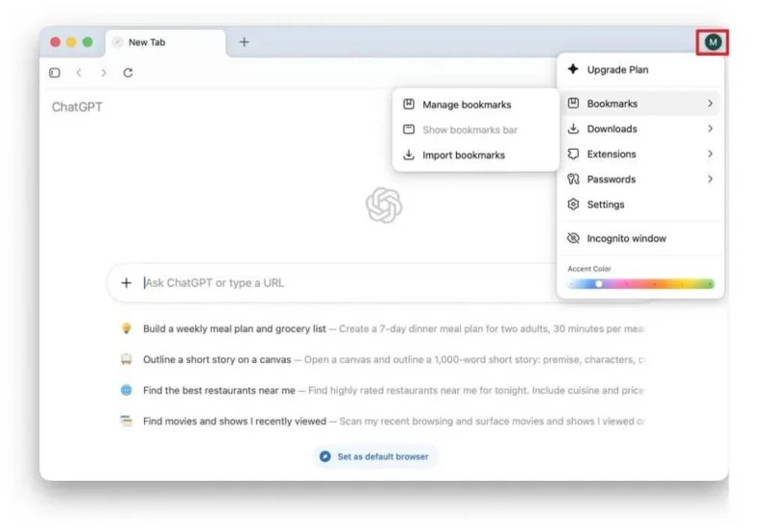Choose Show bookmarks bar option
This screenshot has width=768, height=532.
(475, 130)
